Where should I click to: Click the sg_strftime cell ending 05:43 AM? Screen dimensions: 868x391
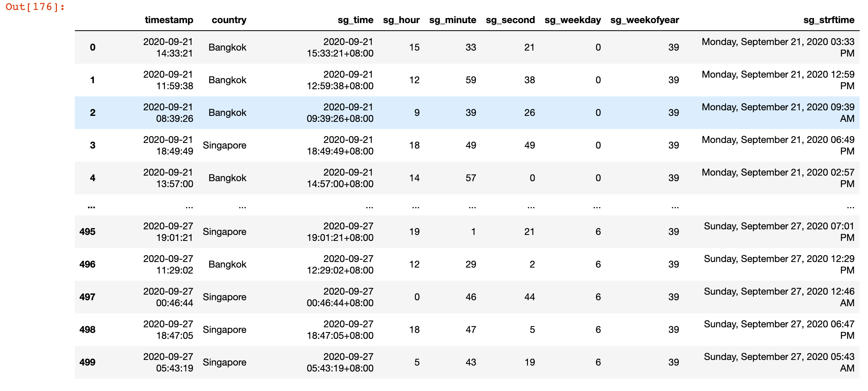[x=779, y=362]
